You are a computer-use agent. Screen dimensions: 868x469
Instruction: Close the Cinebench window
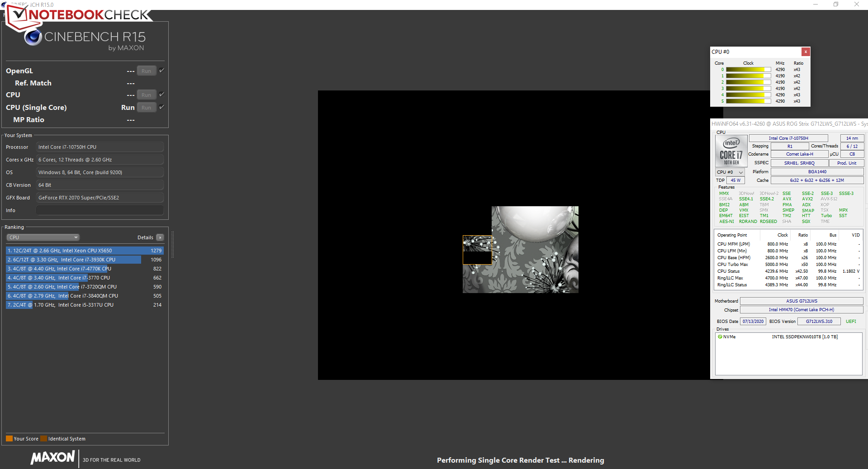pyautogui.click(x=857, y=5)
